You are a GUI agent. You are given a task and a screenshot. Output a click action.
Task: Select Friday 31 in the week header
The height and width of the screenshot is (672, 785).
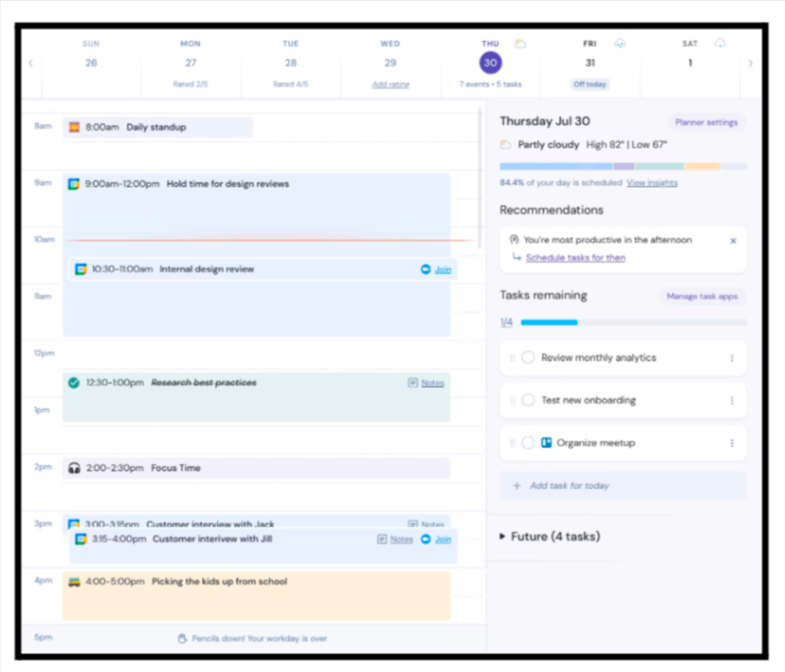(x=590, y=63)
